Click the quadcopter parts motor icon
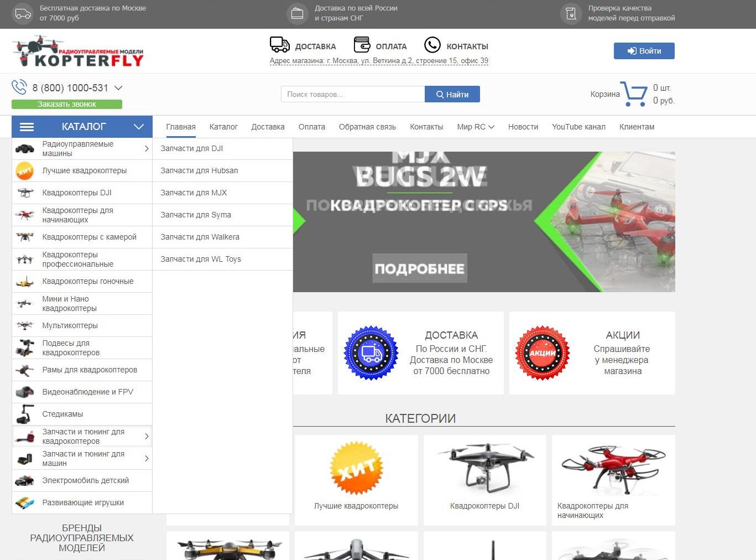Image resolution: width=756 pixels, height=560 pixels. click(25, 437)
